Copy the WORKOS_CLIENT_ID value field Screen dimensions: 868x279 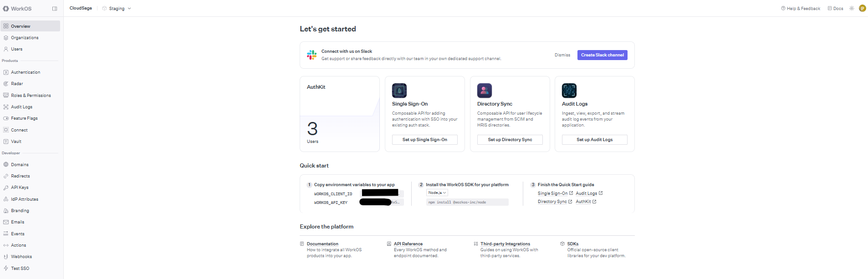pos(382,193)
